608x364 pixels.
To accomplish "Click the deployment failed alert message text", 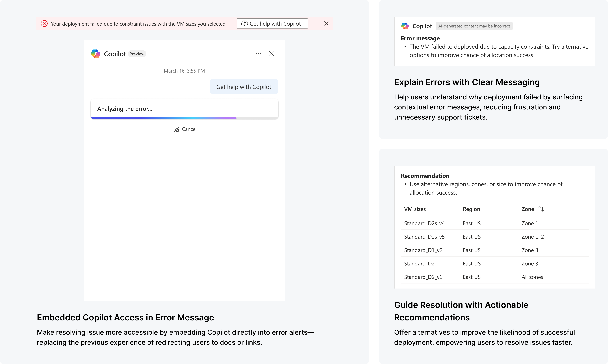I will click(x=139, y=24).
